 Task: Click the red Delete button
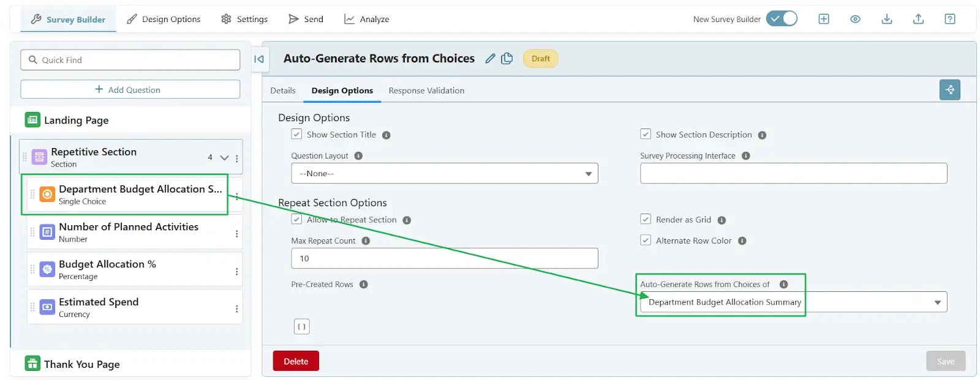tap(296, 361)
